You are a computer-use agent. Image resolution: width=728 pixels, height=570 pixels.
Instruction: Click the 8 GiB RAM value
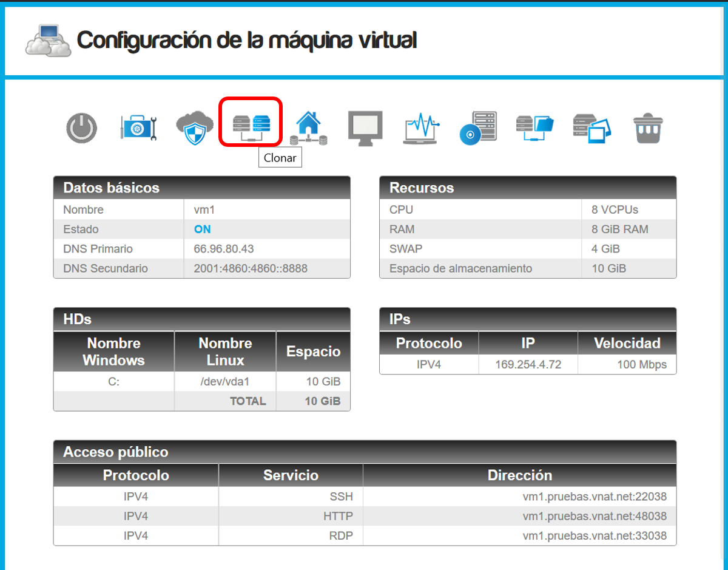tap(620, 229)
